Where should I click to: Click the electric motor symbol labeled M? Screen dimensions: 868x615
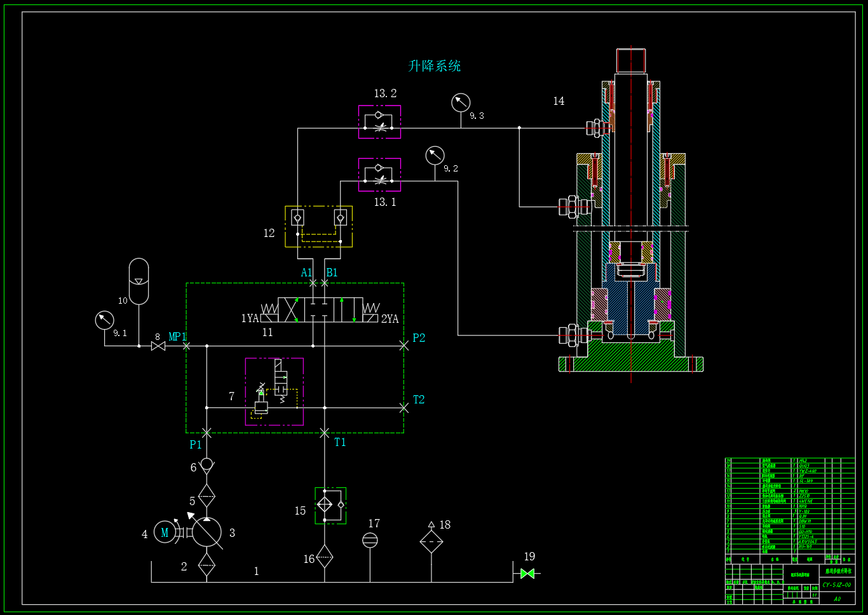tap(165, 532)
